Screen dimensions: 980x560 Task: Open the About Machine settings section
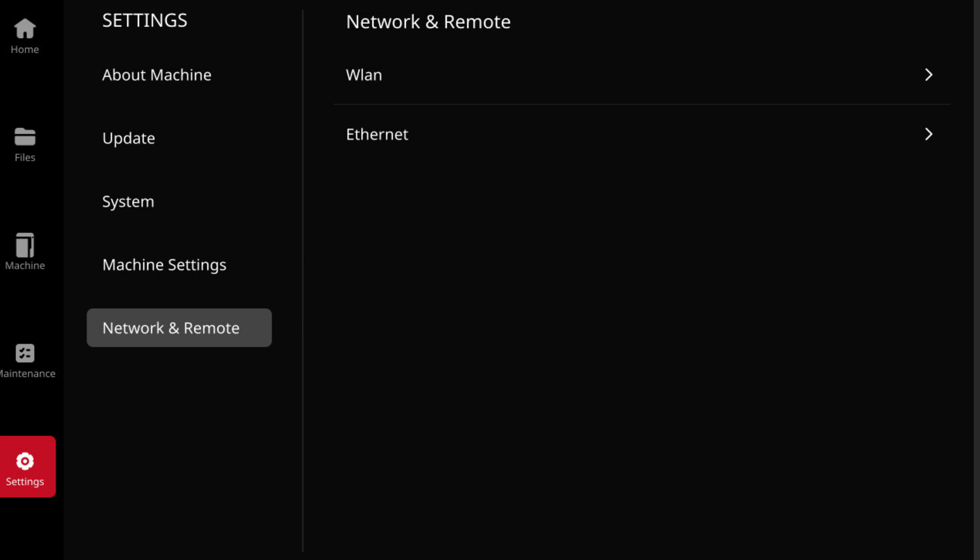[157, 75]
